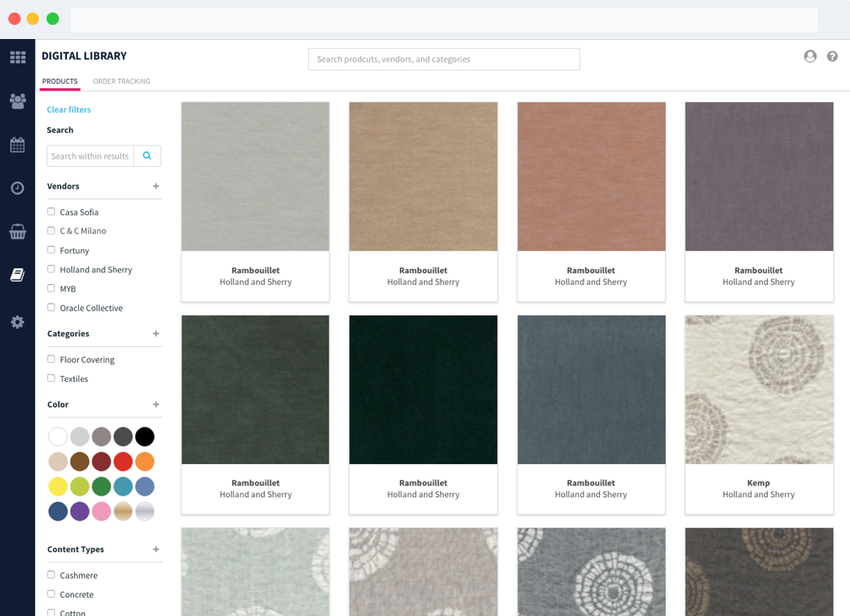Check the Floor Covering category
Screen dimensions: 850x616
51,359
